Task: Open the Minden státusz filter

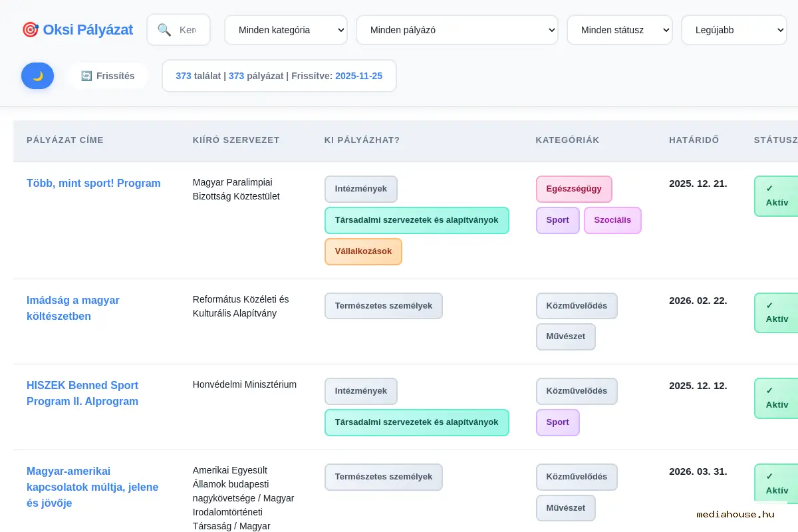Action: (619, 30)
